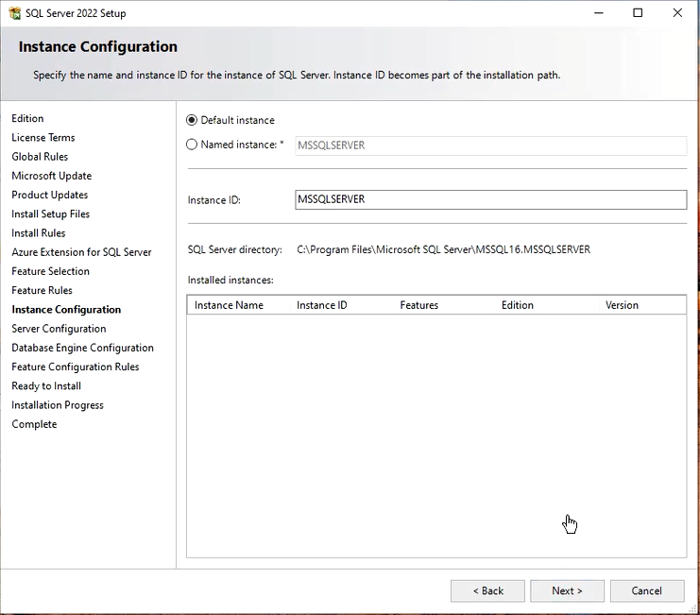Select the Feature Configuration Rules step
Screen dimensions: 700x615
[x=76, y=367]
